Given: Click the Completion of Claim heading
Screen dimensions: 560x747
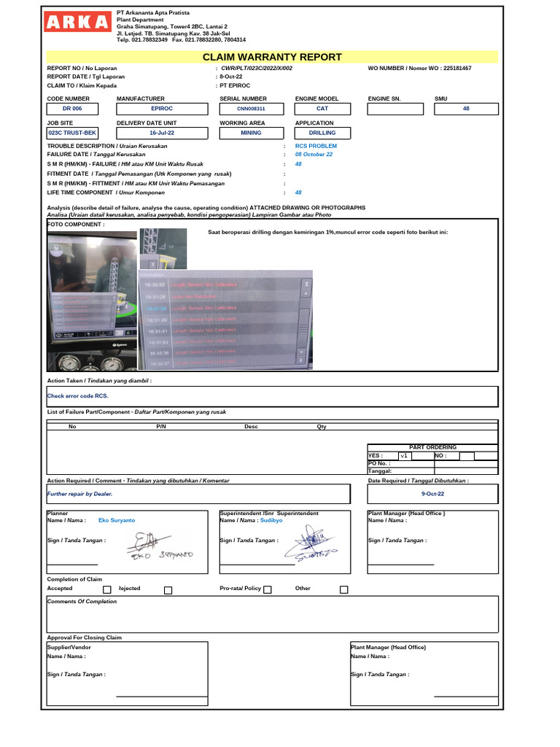Looking at the screenshot, I should click(74, 580).
